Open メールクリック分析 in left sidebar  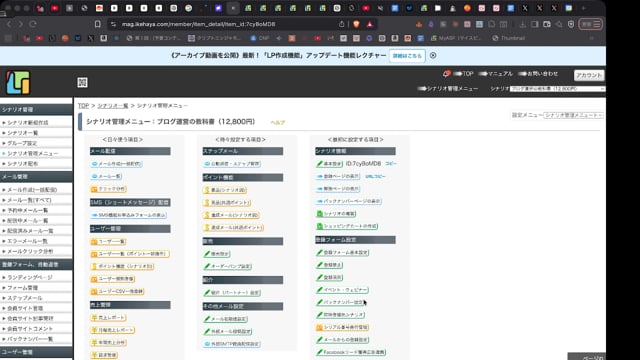30,251
